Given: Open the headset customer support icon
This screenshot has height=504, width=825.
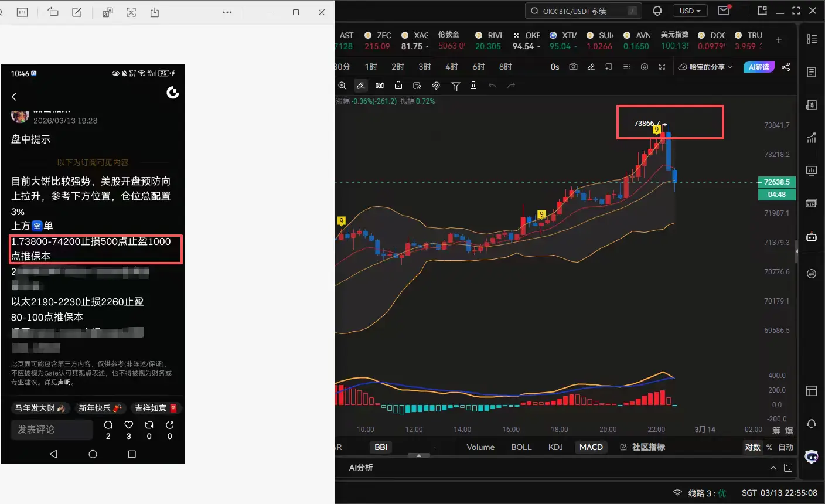Looking at the screenshot, I should pos(812,424).
